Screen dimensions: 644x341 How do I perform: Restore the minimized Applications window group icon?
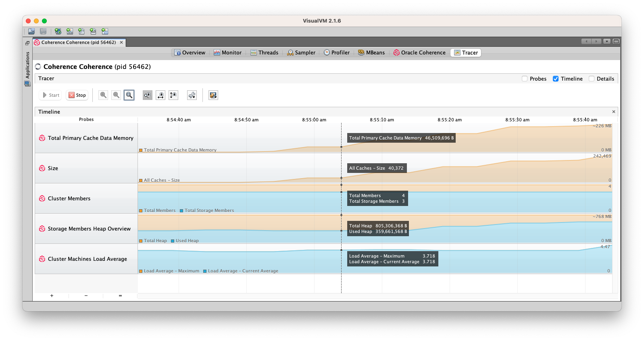click(27, 43)
